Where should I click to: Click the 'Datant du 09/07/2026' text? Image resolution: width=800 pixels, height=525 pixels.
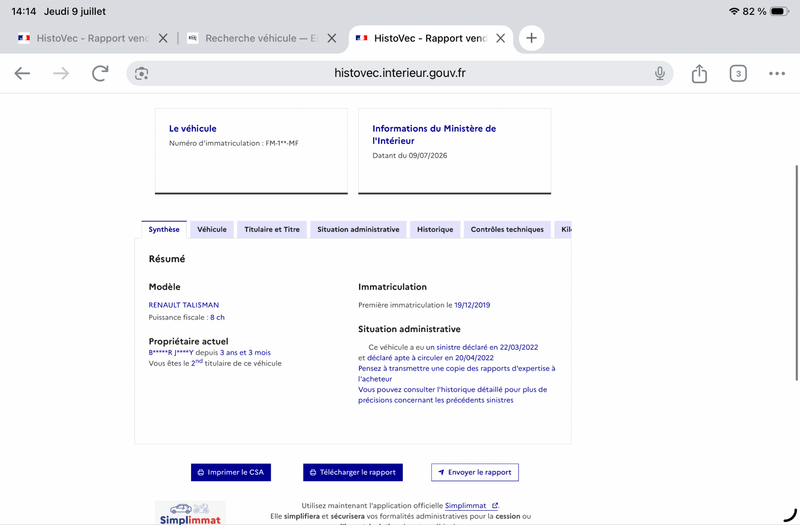[x=410, y=156]
